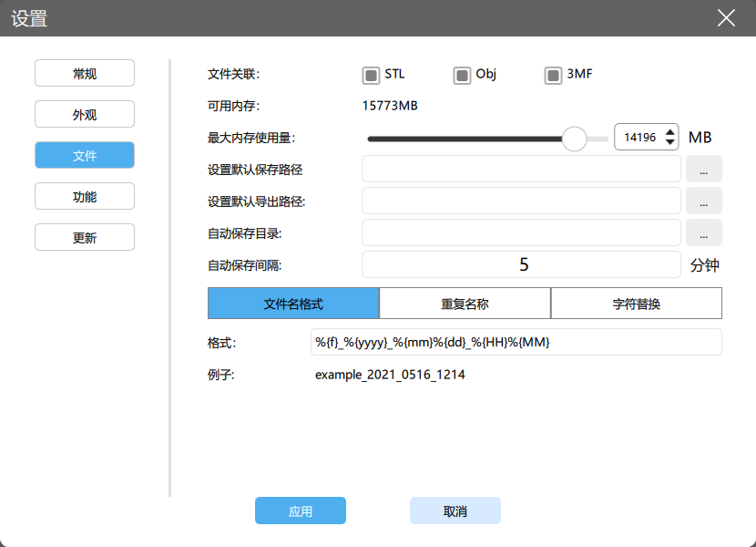Decrease max memory with down arrow
756x547 pixels.
click(x=671, y=143)
